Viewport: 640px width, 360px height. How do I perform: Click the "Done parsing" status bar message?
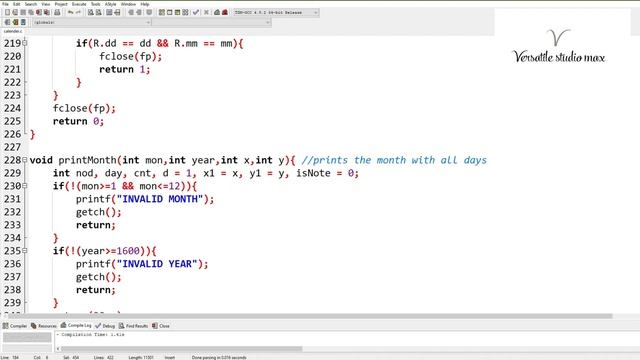pos(219,358)
